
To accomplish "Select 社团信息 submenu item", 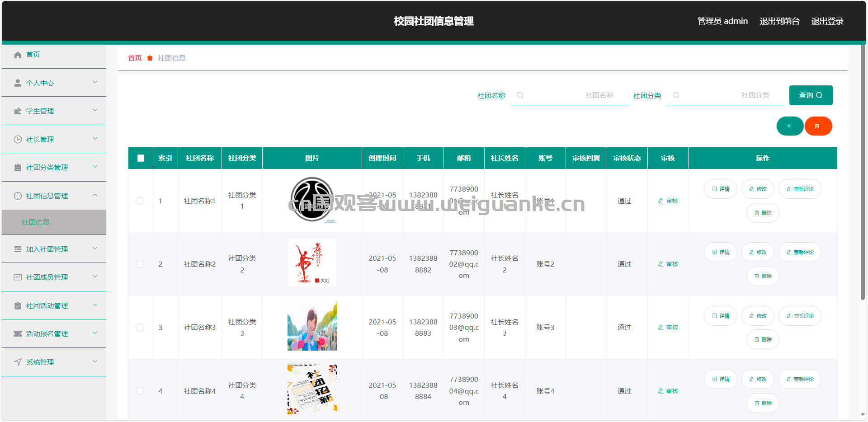I will [x=54, y=222].
